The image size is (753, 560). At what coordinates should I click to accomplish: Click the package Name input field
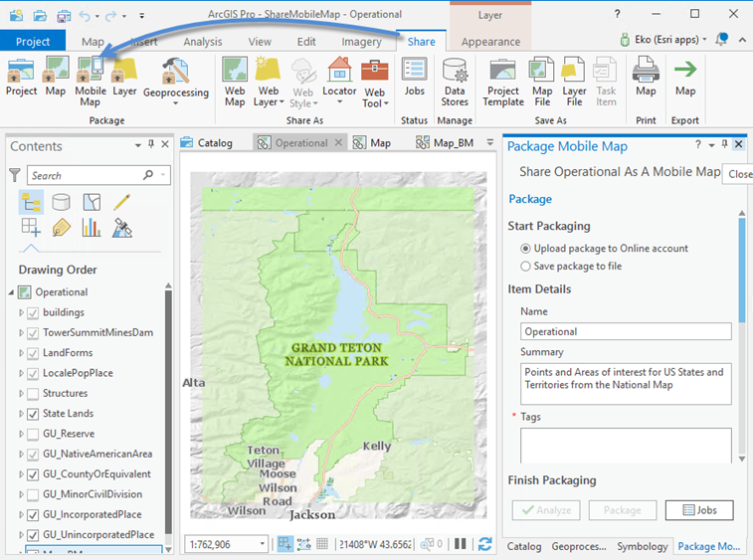626,331
